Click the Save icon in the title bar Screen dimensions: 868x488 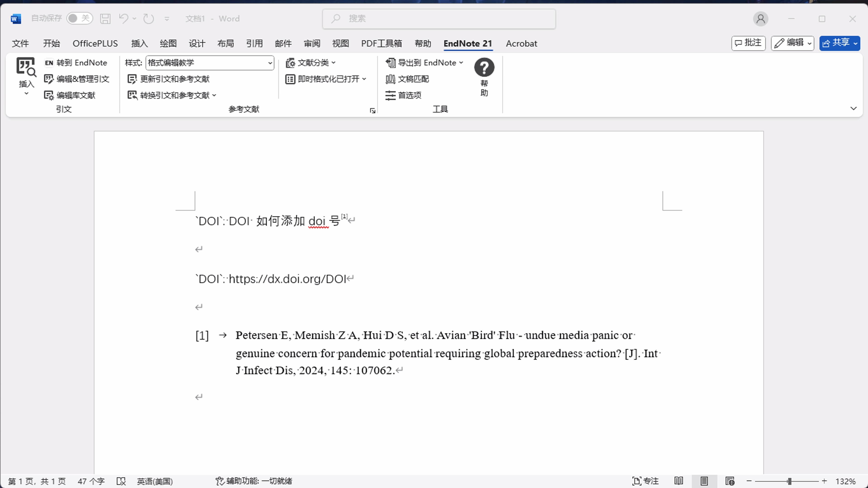point(105,19)
